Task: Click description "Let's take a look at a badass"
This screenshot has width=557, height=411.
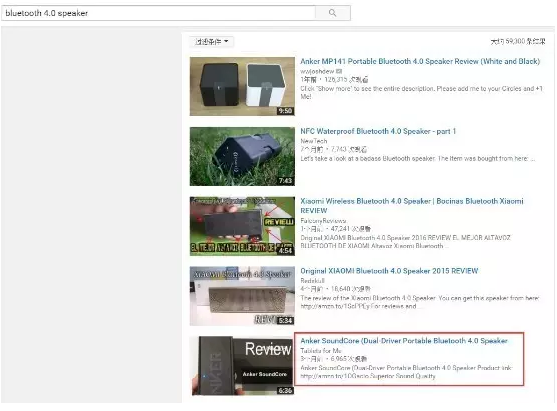Action: (x=418, y=158)
